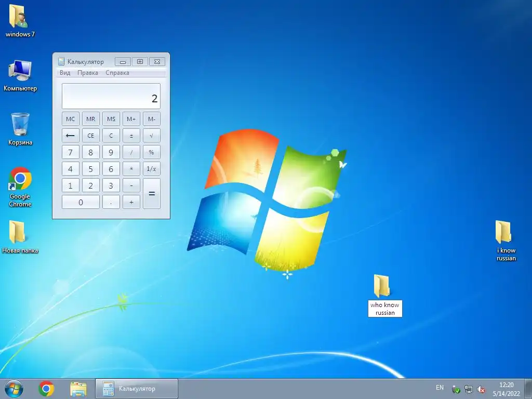This screenshot has height=399, width=532.
Task: Click the reciprocal 1/x key
Action: click(x=152, y=169)
